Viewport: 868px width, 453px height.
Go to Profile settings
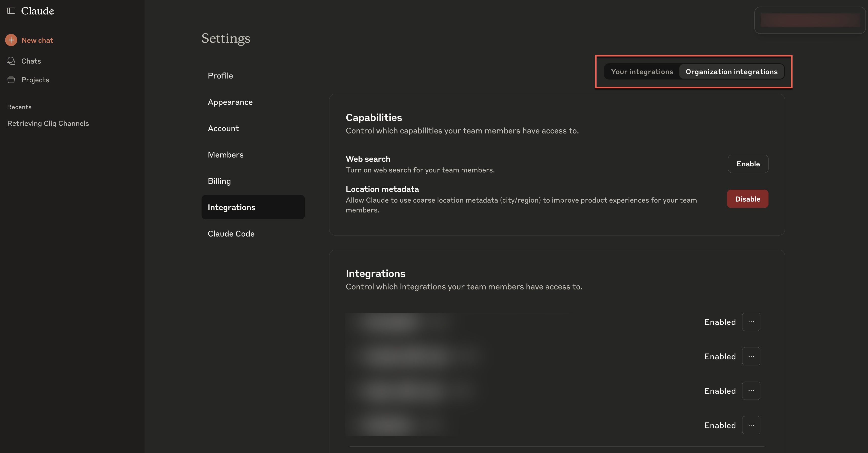point(220,76)
